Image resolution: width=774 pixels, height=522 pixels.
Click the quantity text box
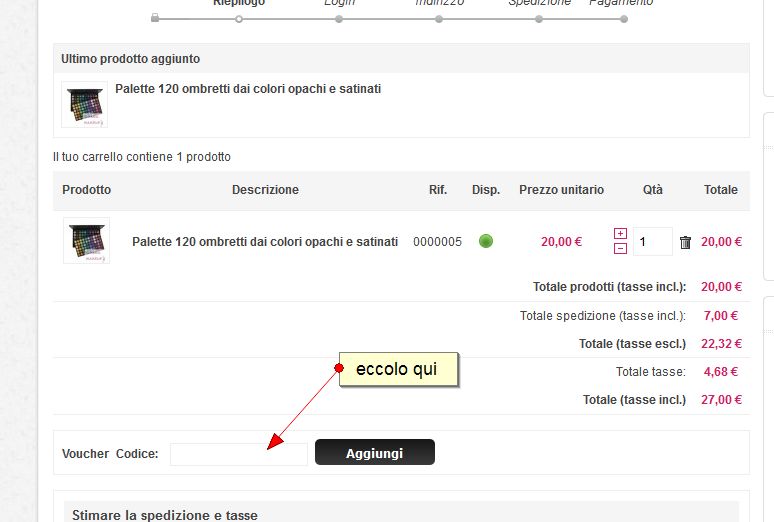click(x=652, y=242)
